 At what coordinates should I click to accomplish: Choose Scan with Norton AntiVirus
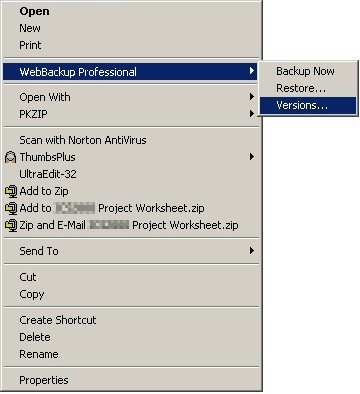click(x=131, y=140)
